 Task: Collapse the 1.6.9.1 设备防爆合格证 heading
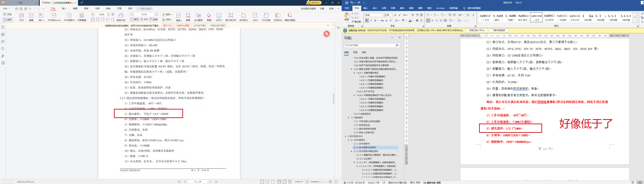354,73
